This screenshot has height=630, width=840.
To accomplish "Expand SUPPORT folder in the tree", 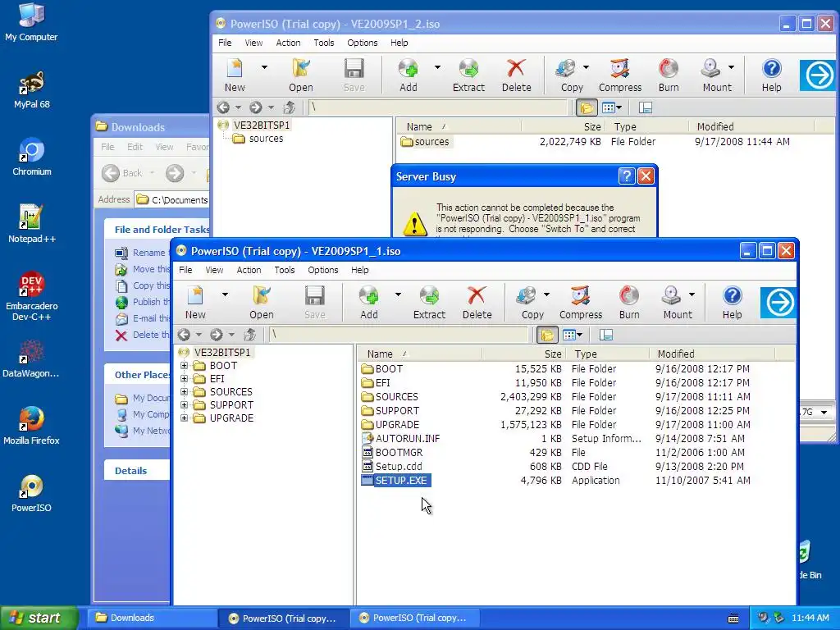I will [185, 405].
